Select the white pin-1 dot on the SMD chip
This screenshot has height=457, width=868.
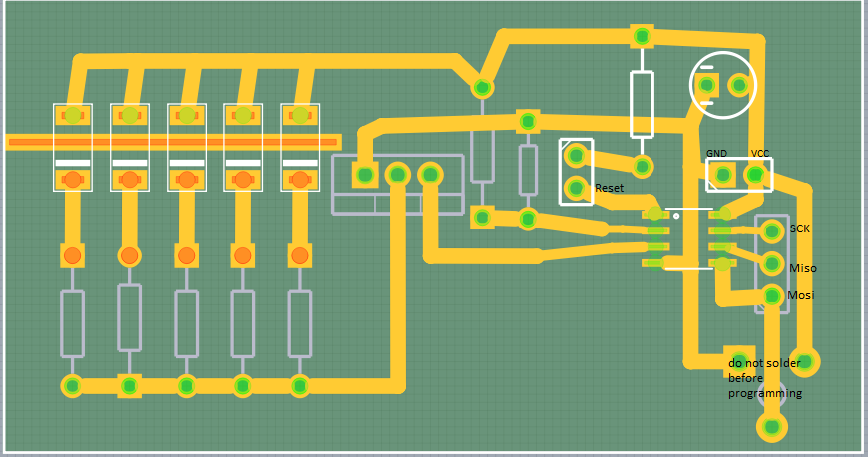point(676,216)
